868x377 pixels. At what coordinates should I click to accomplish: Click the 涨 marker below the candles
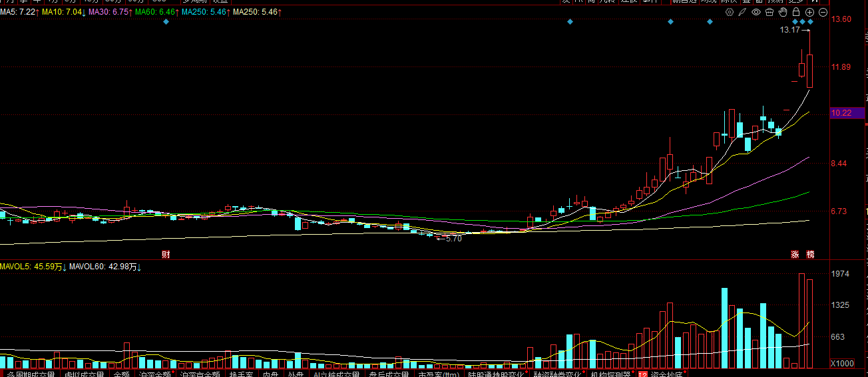[x=794, y=254]
